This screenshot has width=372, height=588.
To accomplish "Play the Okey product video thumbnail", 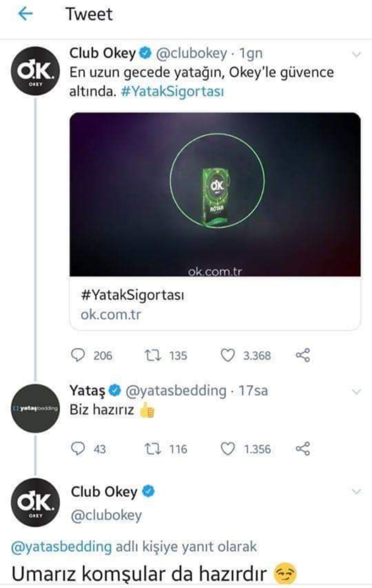I will point(215,194).
